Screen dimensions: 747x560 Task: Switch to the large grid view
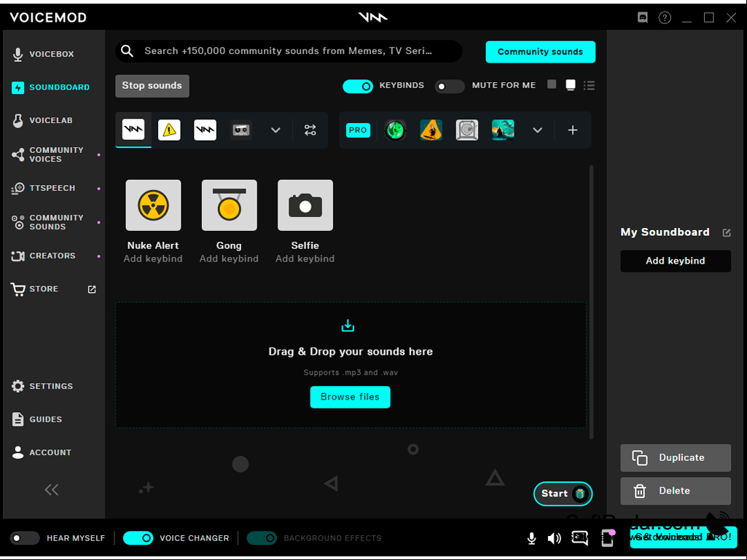coord(570,85)
